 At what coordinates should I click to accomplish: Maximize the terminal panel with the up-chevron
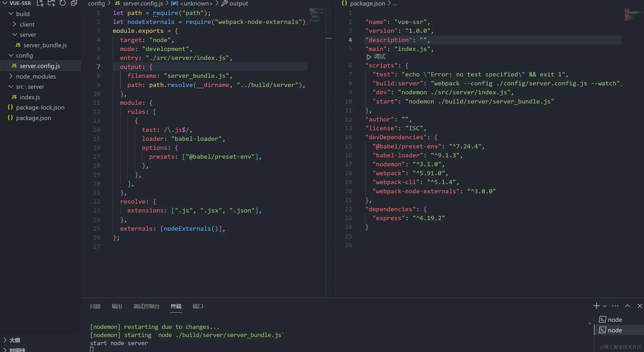[627, 306]
